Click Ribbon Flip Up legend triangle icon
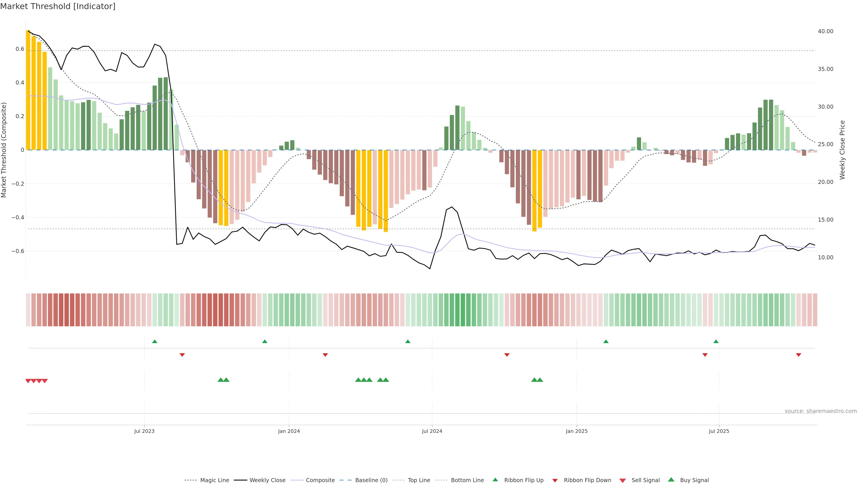Screen dimensions: 868x488 click(495, 480)
